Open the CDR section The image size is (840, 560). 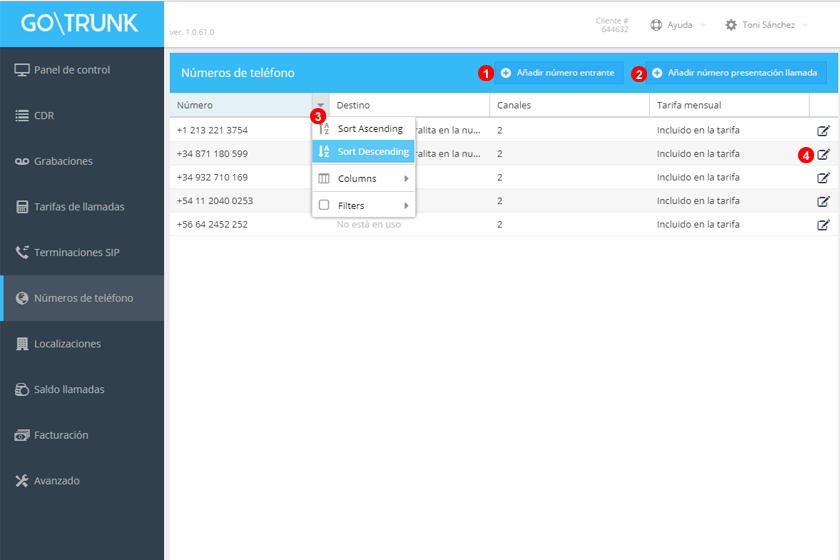pyautogui.click(x=82, y=115)
